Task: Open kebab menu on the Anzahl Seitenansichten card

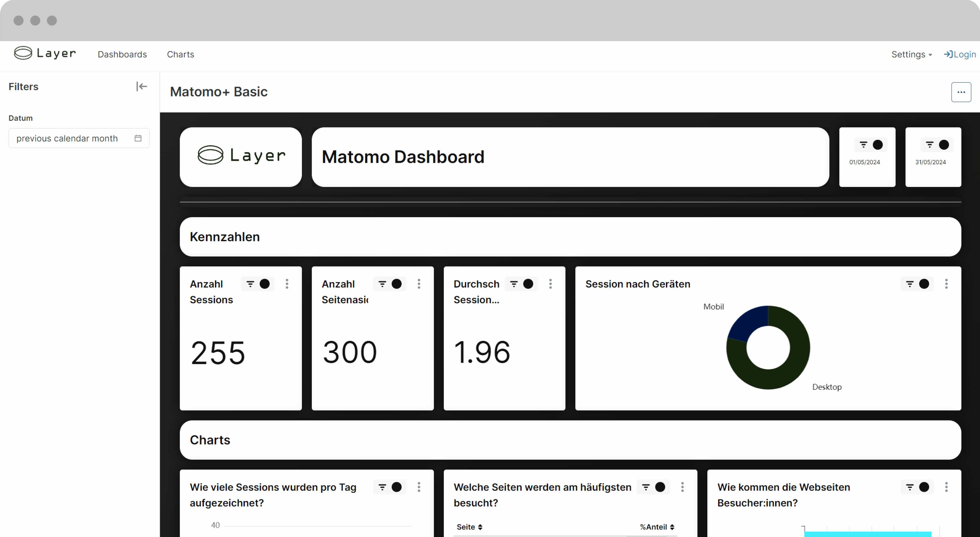Action: click(419, 284)
